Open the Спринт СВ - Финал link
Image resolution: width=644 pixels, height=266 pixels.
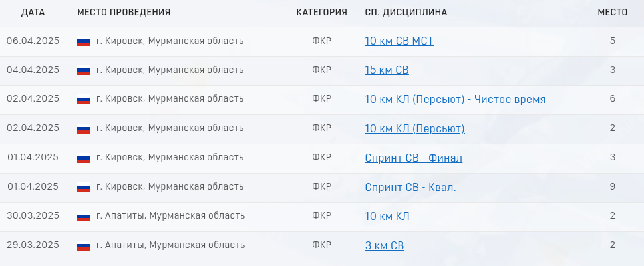(414, 158)
